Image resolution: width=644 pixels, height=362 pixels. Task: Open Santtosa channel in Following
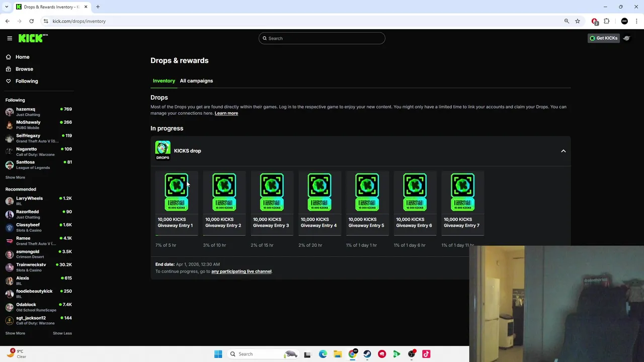38,164
